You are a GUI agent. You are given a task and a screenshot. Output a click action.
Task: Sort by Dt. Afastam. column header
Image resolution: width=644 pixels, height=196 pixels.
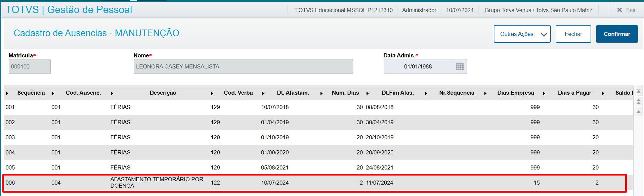[293, 93]
